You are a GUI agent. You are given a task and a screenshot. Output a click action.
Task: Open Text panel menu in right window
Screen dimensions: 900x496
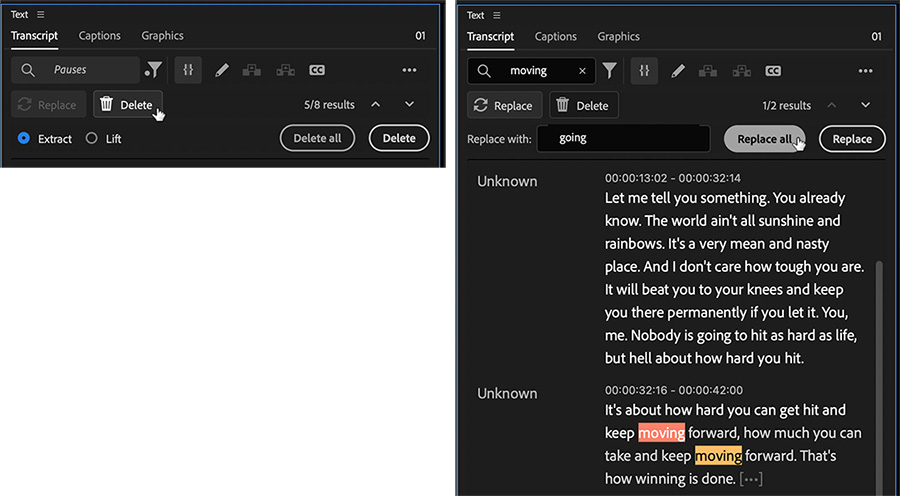click(x=496, y=16)
